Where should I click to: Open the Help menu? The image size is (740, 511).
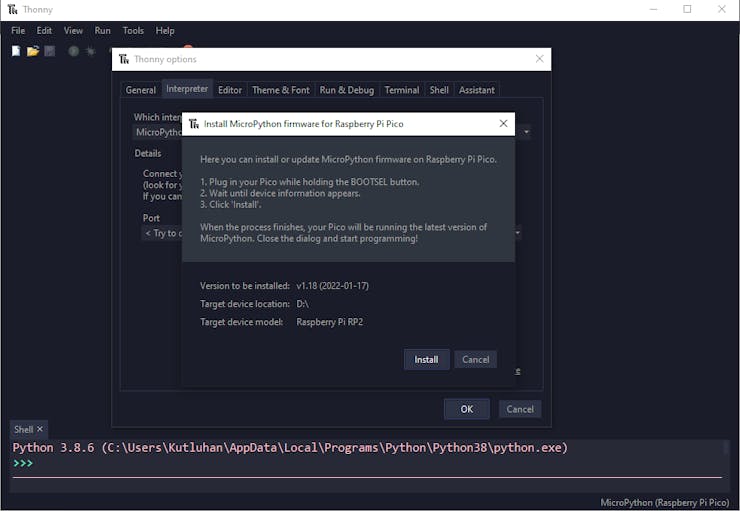(x=165, y=31)
